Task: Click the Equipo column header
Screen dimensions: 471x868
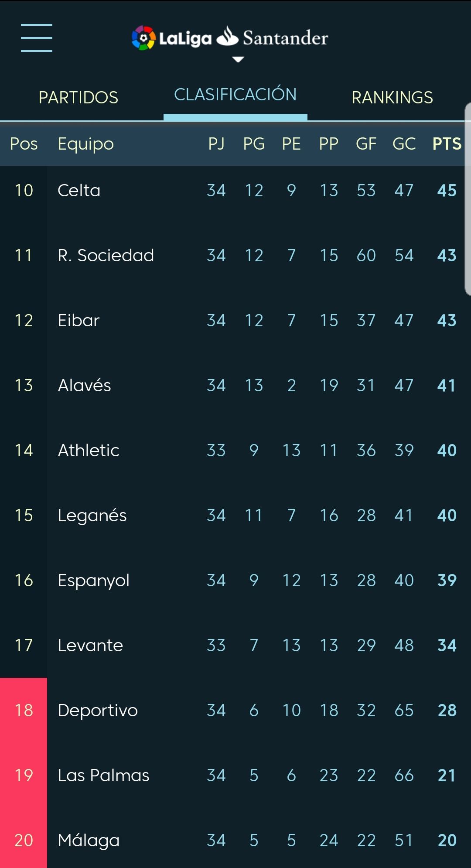Action: 86,144
